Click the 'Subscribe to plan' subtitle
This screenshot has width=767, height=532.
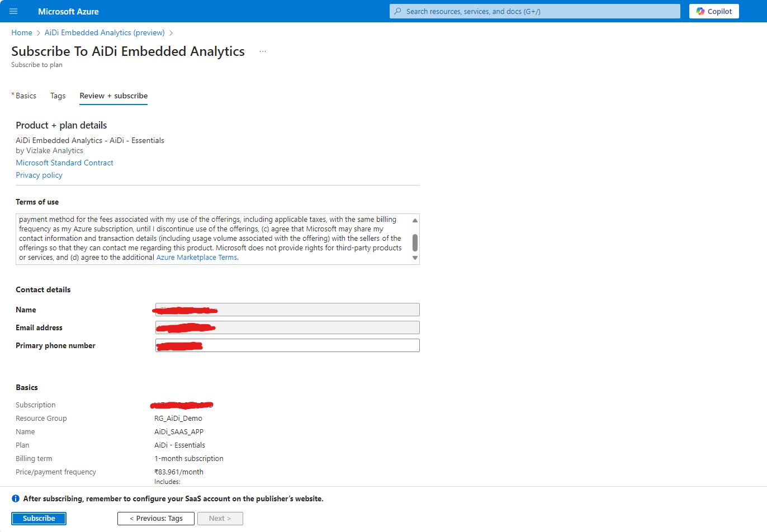pos(37,65)
